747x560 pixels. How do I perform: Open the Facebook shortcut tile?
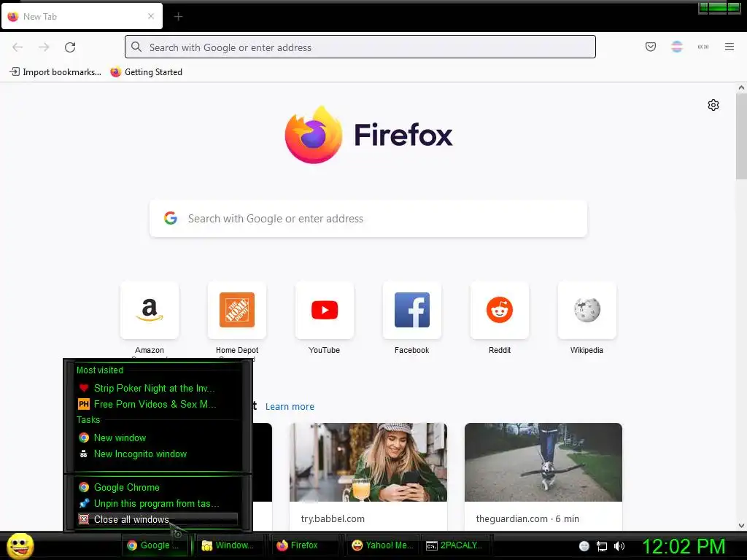tap(412, 310)
